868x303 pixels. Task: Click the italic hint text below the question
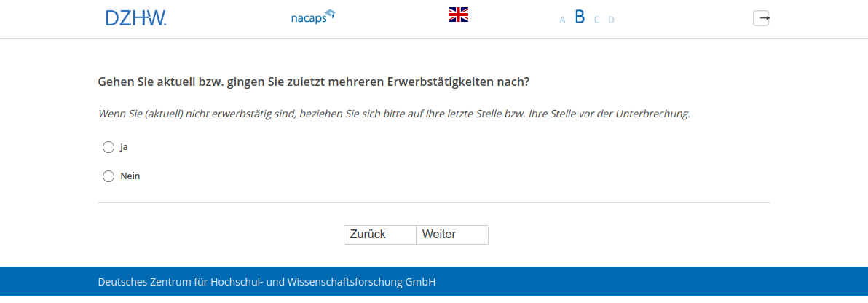pos(393,114)
